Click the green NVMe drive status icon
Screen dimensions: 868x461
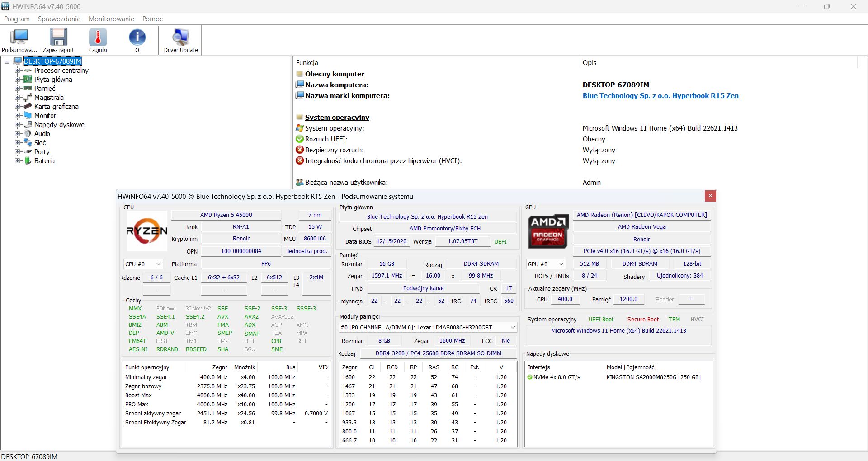tap(530, 377)
